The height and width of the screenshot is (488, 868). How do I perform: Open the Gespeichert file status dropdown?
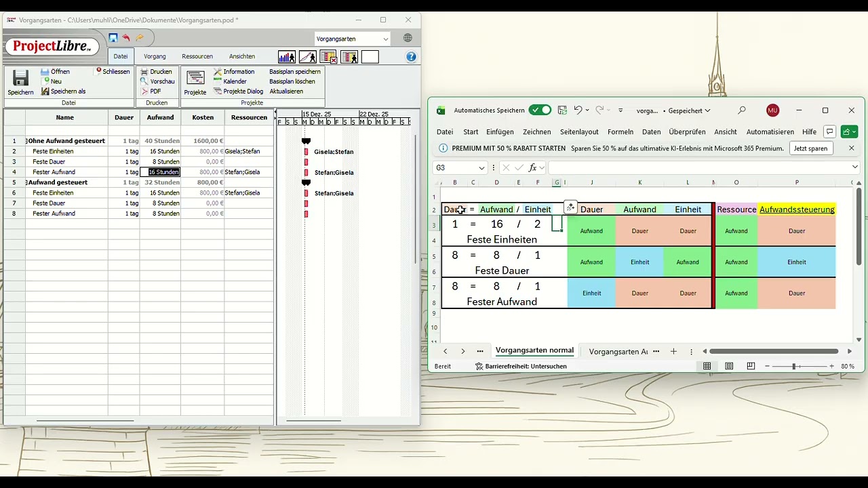point(689,110)
